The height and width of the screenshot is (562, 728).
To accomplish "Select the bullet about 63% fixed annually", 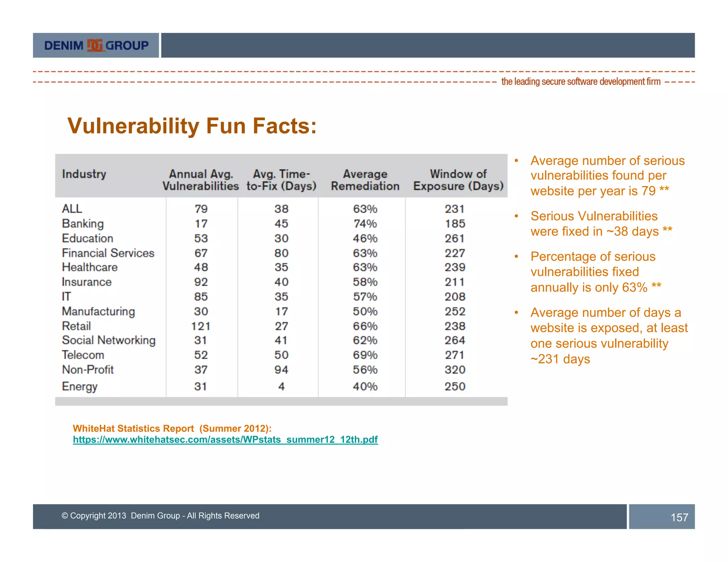I will (595, 272).
